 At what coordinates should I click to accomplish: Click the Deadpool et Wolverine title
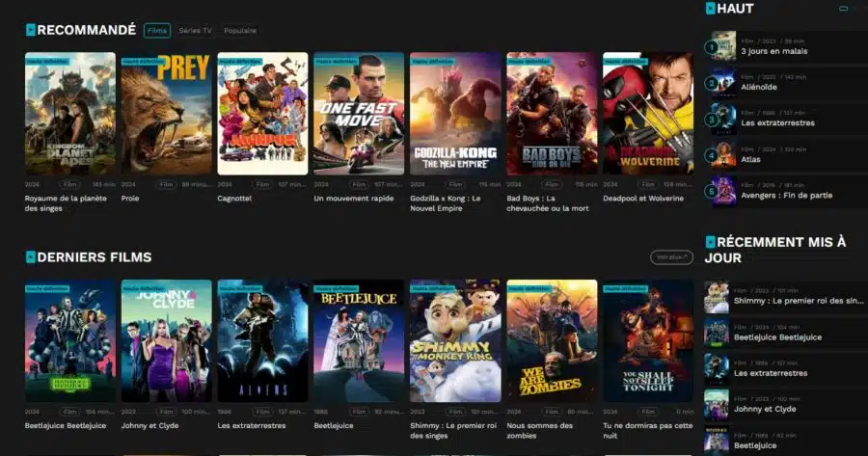click(643, 199)
